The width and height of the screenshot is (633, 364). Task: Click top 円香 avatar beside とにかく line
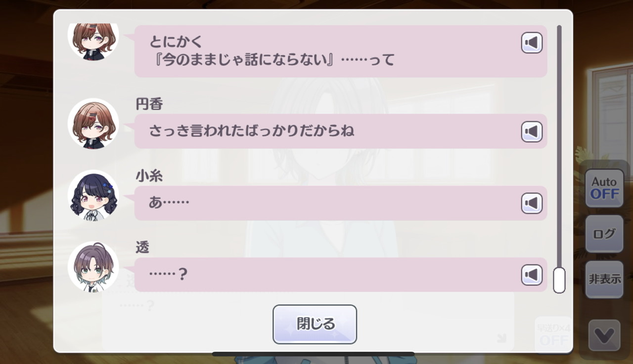tap(93, 40)
